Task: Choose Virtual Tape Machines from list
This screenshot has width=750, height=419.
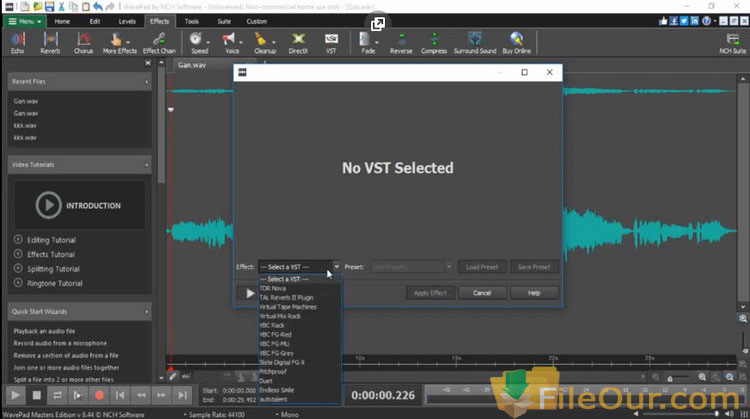Action: (300, 307)
